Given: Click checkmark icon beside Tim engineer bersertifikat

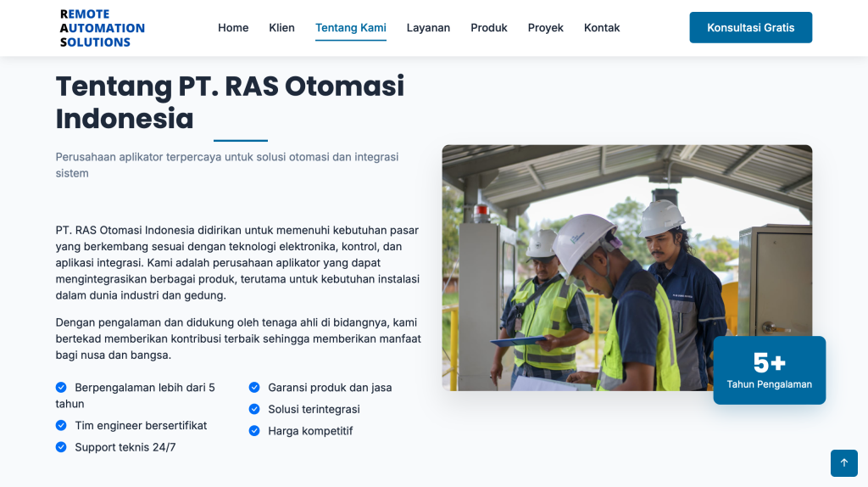Looking at the screenshot, I should (x=61, y=425).
